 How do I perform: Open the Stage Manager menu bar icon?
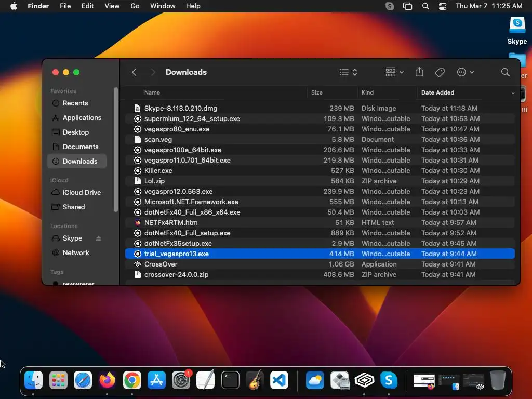pyautogui.click(x=407, y=6)
